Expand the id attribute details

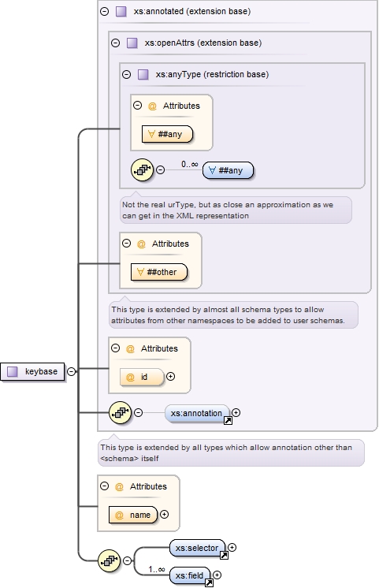point(170,376)
